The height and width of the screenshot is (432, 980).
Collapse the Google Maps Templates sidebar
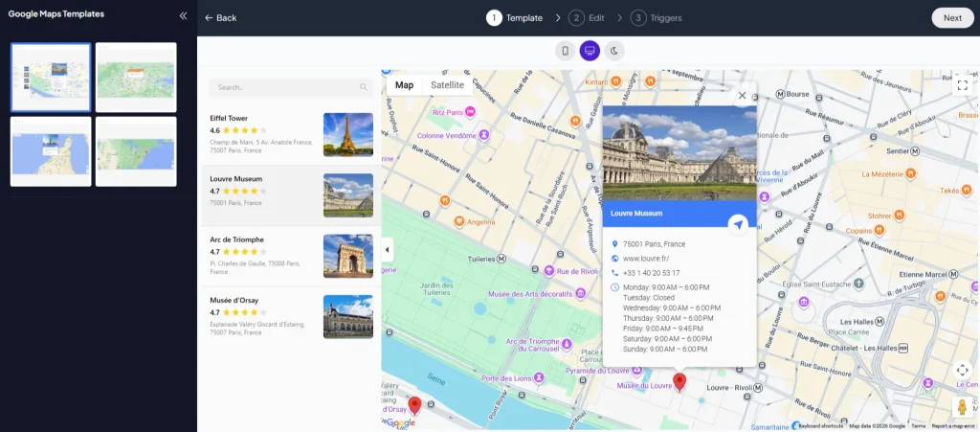pyautogui.click(x=183, y=15)
